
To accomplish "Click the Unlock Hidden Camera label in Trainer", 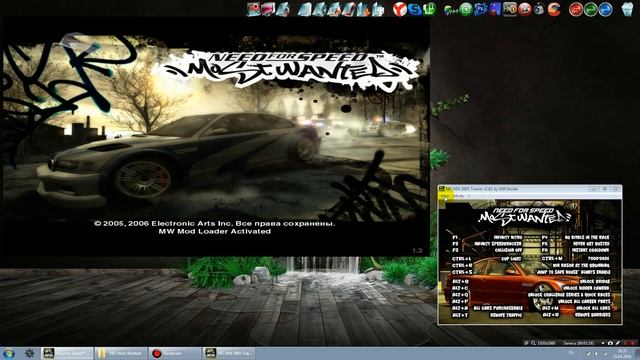I will 586,288.
